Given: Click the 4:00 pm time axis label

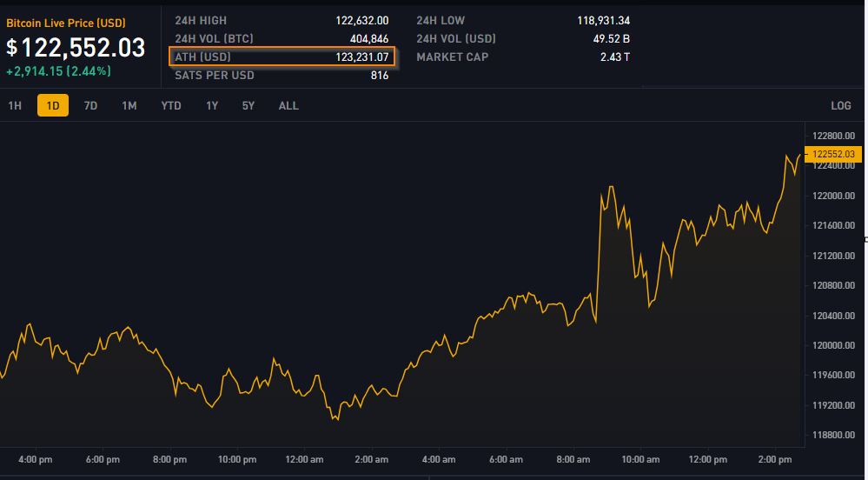Looking at the screenshot, I should tap(36, 459).
